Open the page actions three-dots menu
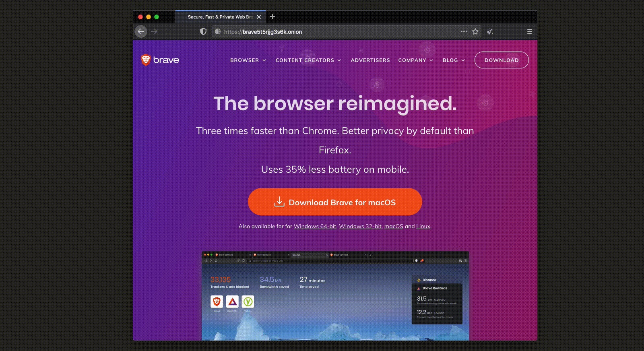The width and height of the screenshot is (644, 351). tap(464, 31)
